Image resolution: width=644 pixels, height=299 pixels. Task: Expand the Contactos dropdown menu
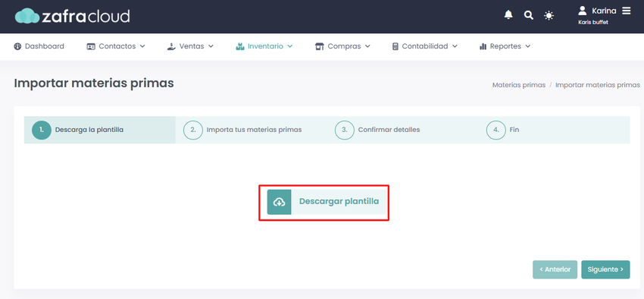pyautogui.click(x=116, y=46)
